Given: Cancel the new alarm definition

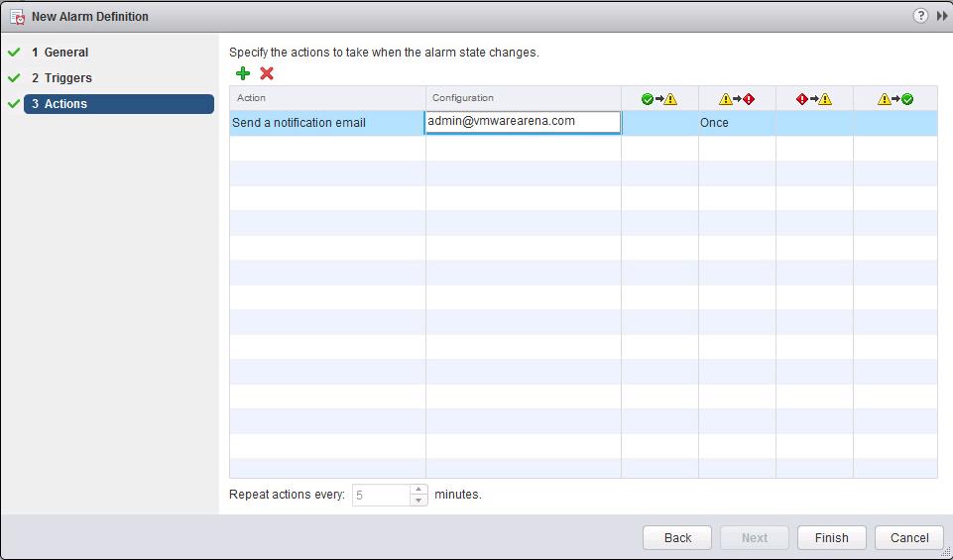Looking at the screenshot, I should (909, 537).
